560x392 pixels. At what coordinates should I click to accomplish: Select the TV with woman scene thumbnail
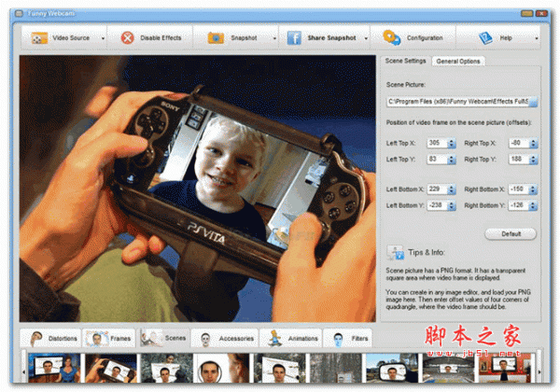54,368
